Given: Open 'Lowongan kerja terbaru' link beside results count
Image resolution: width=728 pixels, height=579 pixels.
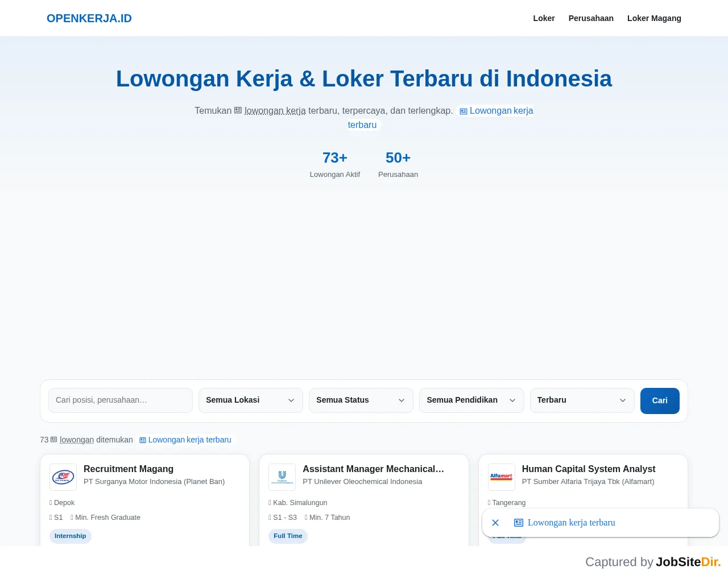Looking at the screenshot, I should (185, 440).
